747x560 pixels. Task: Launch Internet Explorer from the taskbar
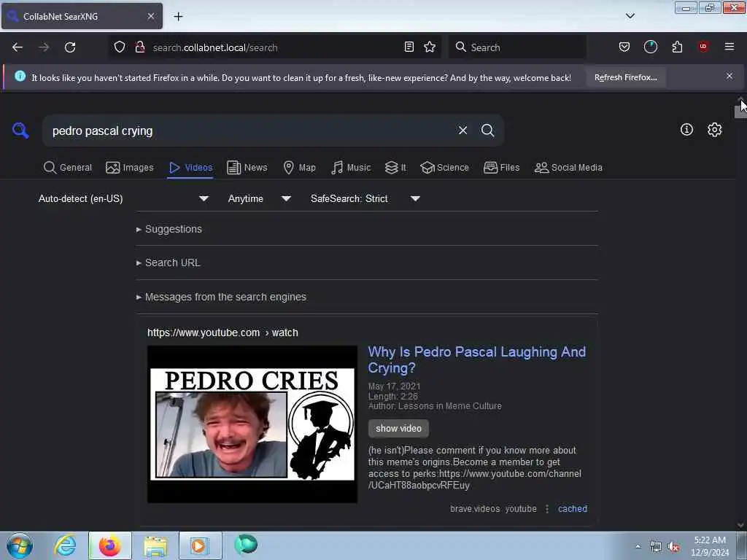point(65,545)
